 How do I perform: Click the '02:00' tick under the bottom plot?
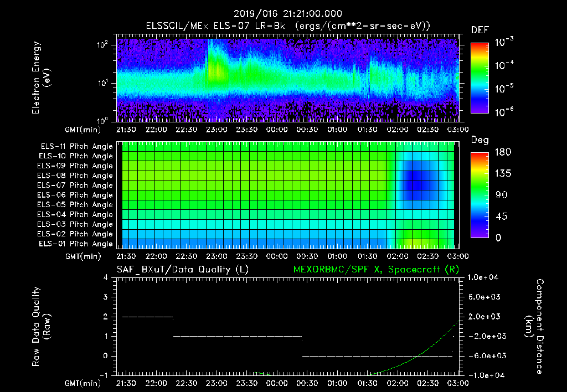398,383
